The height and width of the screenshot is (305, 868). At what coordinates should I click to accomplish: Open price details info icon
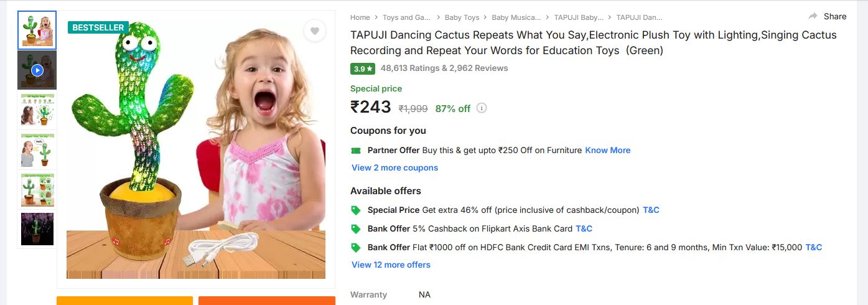[482, 108]
